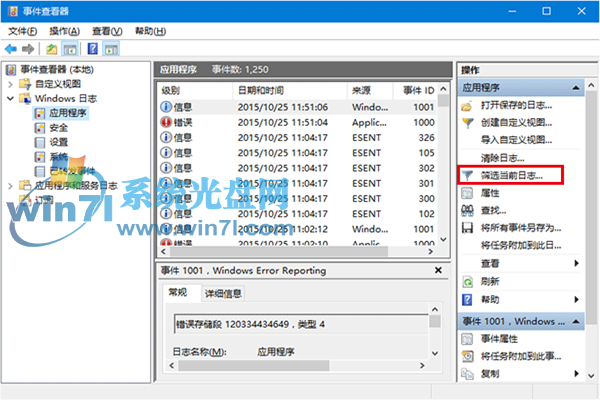Screen dimensions: 600x400
Task: Select the 安全 log in the tree
Action: 59,128
